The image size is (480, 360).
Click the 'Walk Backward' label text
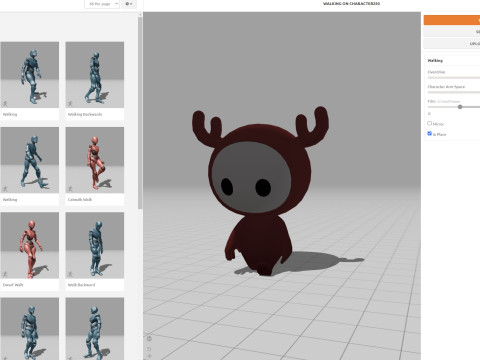click(82, 285)
